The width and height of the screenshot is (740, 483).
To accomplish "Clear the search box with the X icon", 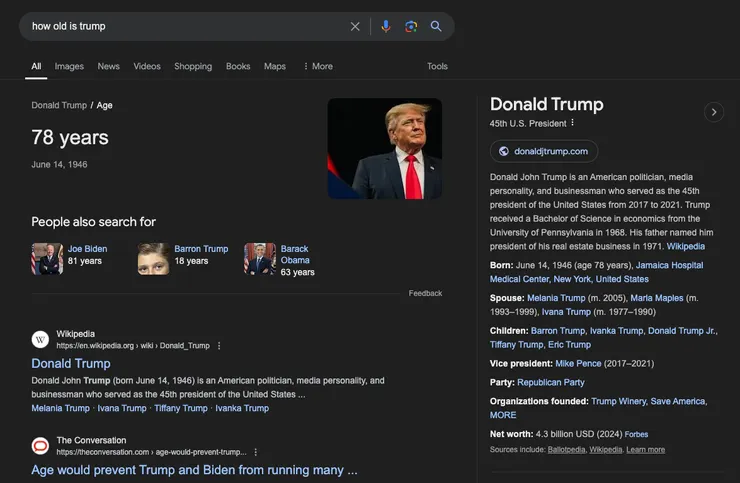I will tap(355, 26).
